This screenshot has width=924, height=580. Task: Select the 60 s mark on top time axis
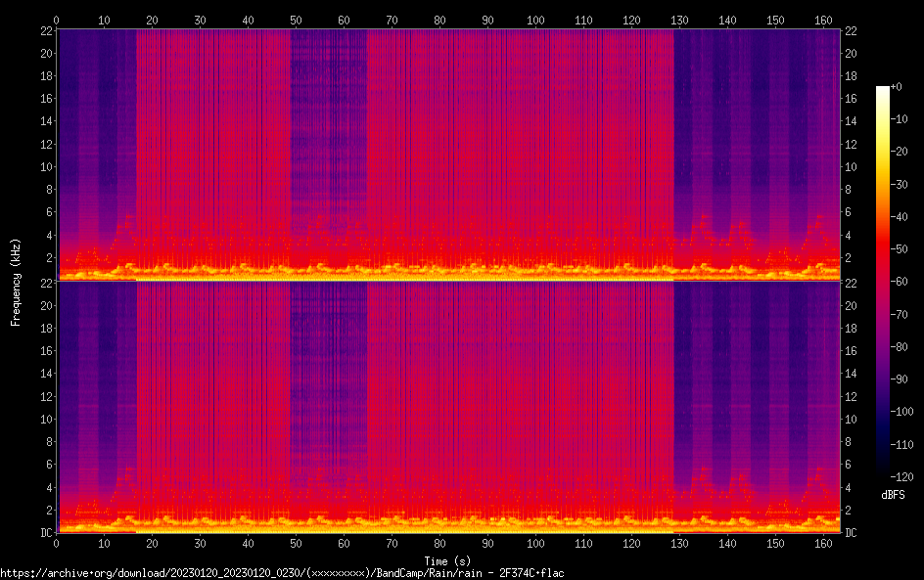(344, 20)
